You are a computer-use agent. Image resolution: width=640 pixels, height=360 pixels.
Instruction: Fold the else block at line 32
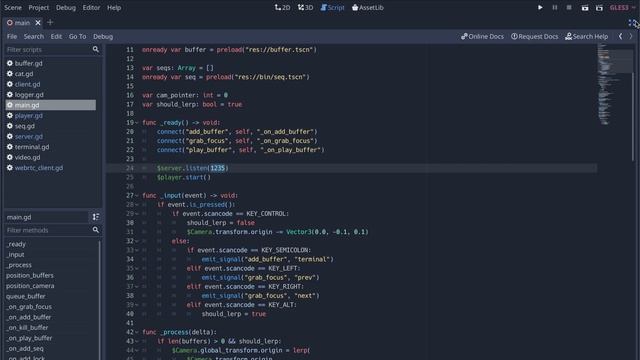(x=137, y=241)
